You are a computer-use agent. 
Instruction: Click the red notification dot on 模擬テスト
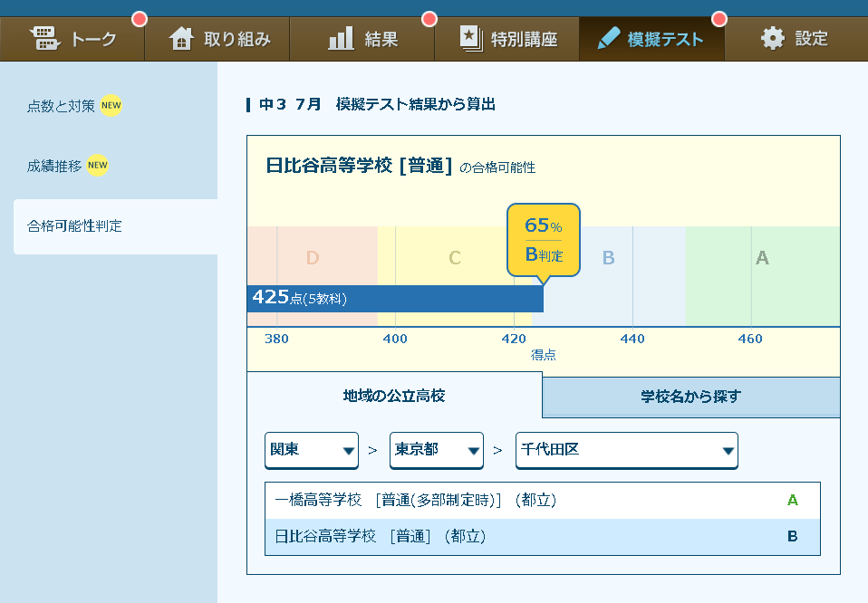click(719, 19)
